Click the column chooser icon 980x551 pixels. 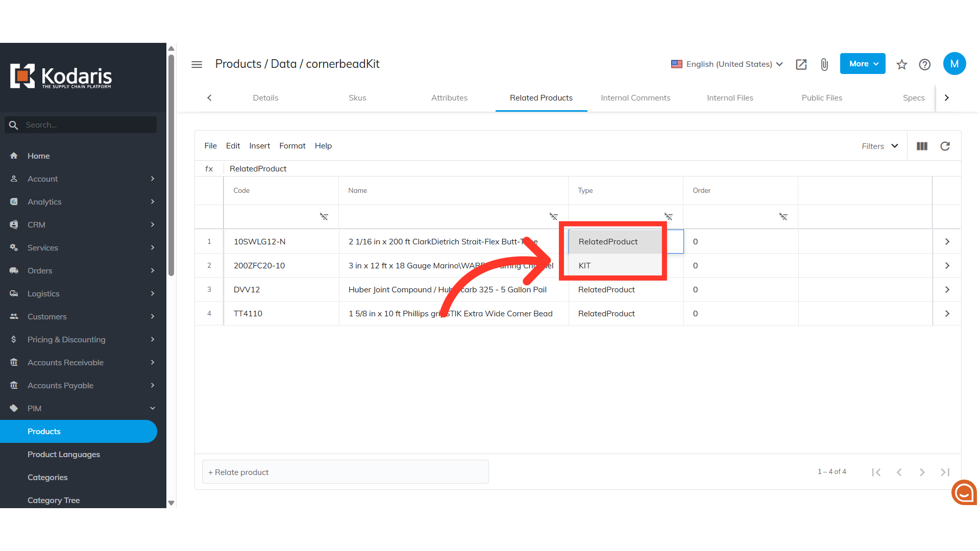922,146
